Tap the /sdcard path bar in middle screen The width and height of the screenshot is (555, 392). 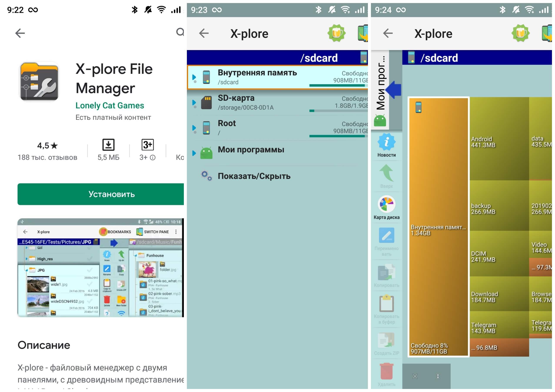[x=277, y=58]
